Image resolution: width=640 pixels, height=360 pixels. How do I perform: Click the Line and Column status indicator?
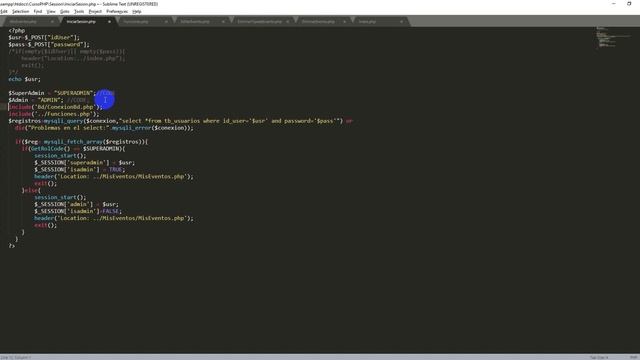(16, 357)
